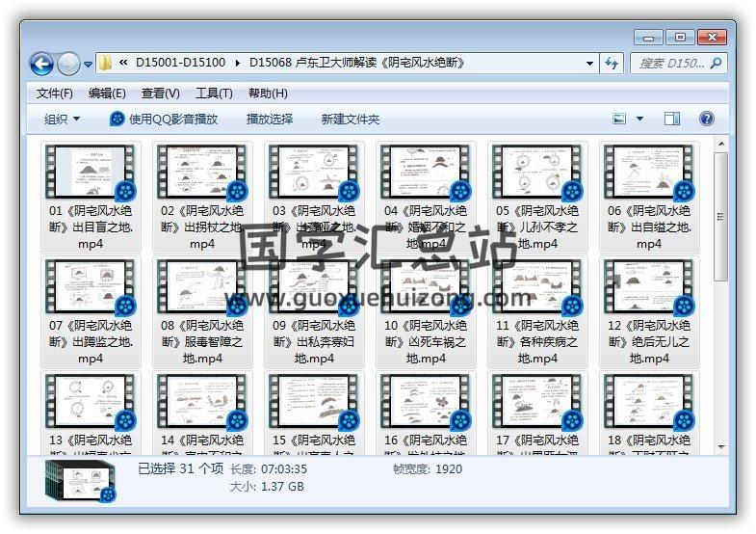
Task: Select video 05 儿孙不孝之地.mp4 thumbnail
Action: click(x=537, y=173)
